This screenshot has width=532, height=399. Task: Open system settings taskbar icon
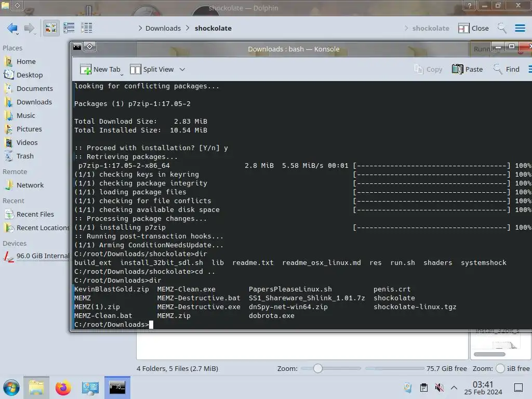tap(90, 388)
